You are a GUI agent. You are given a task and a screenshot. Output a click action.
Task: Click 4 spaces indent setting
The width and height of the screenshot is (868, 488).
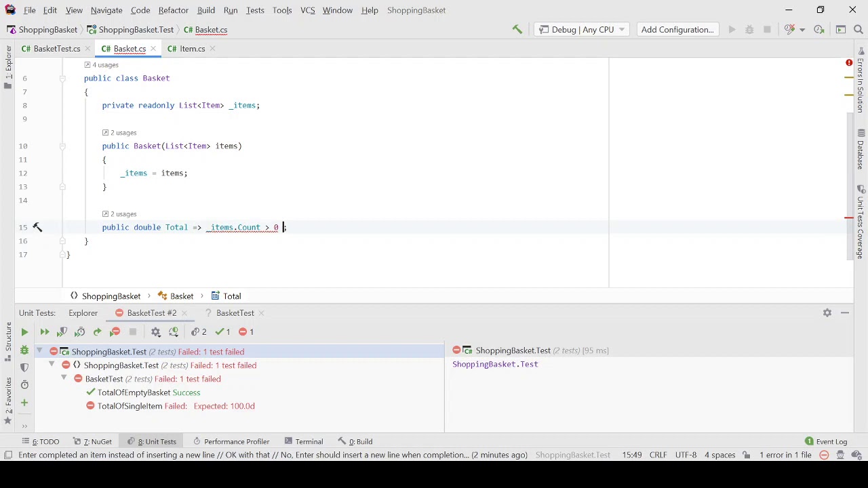(x=719, y=455)
